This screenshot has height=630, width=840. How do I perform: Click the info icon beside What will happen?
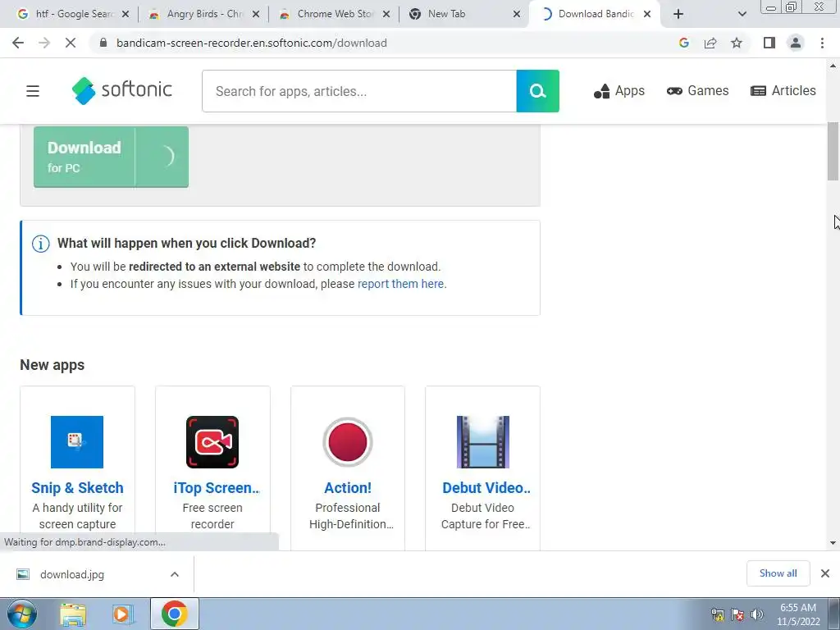click(x=41, y=244)
